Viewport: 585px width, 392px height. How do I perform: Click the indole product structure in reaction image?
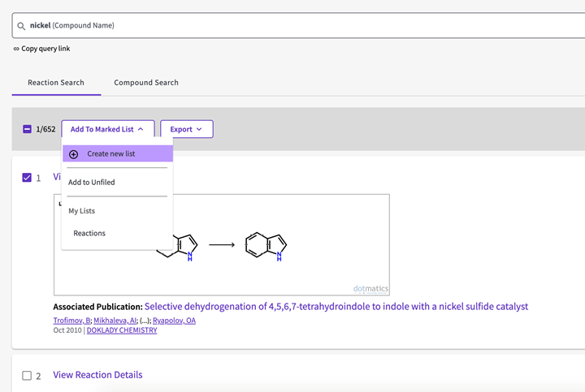tap(266, 246)
